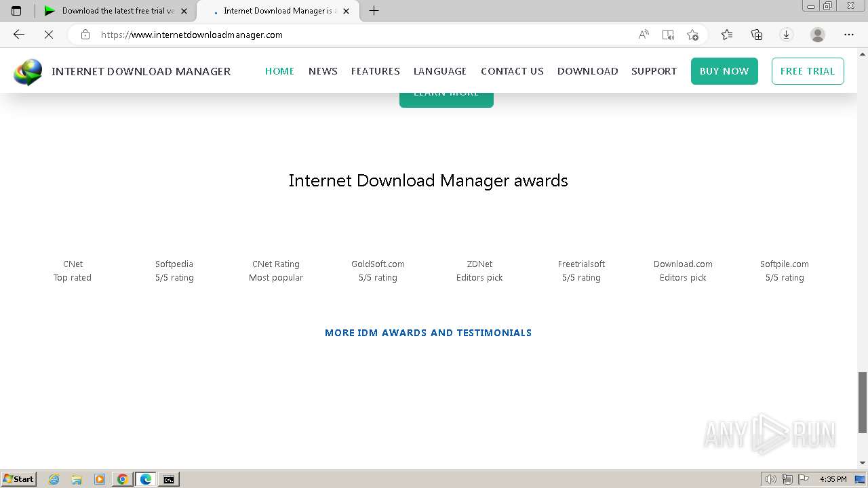This screenshot has width=868, height=488.
Task: Open the Downloads toolbar icon
Action: [787, 35]
